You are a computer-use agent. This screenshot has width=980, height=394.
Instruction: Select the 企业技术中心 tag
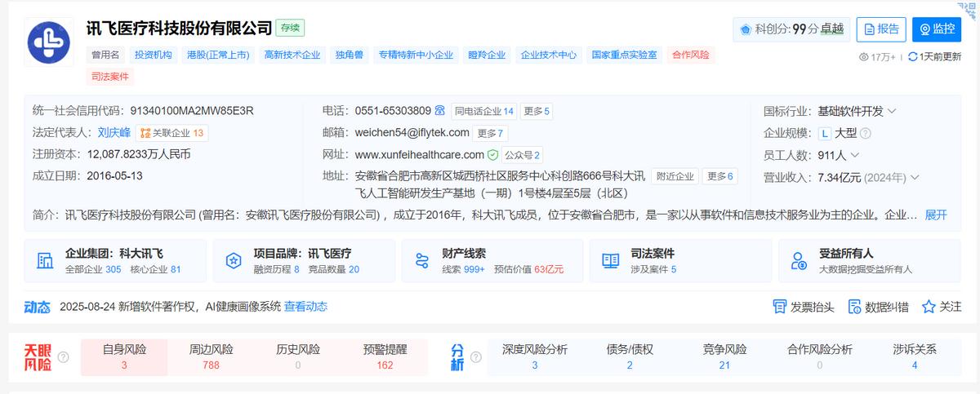(549, 55)
